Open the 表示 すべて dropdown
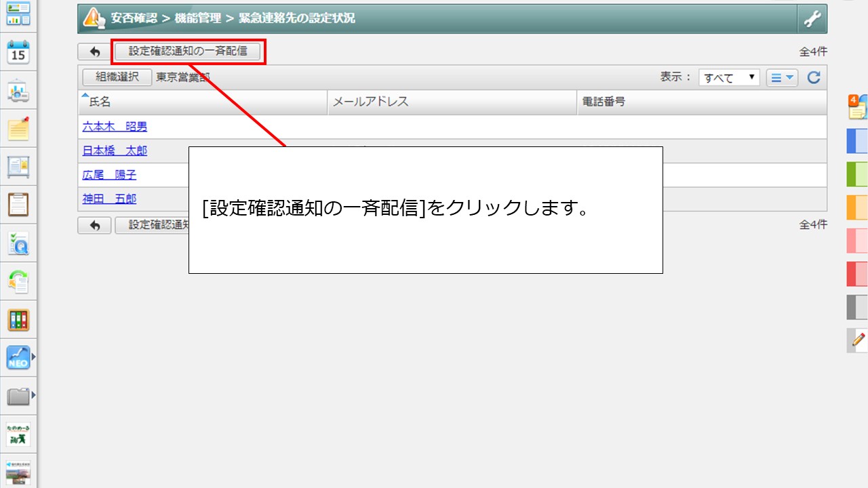The height and width of the screenshot is (488, 868). pos(729,78)
